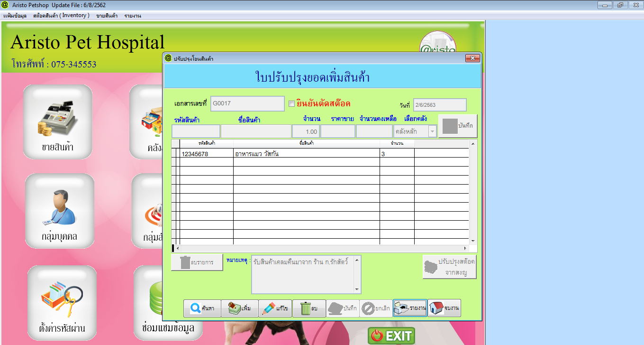Click grid vertical scrollbar up arrow

coord(472,143)
